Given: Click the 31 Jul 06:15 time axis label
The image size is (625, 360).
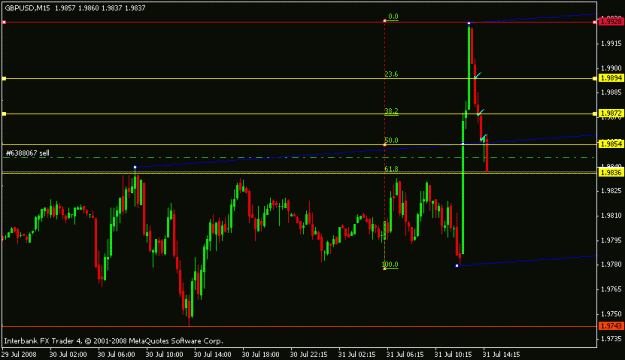Looking at the screenshot, I should click(x=405, y=354).
